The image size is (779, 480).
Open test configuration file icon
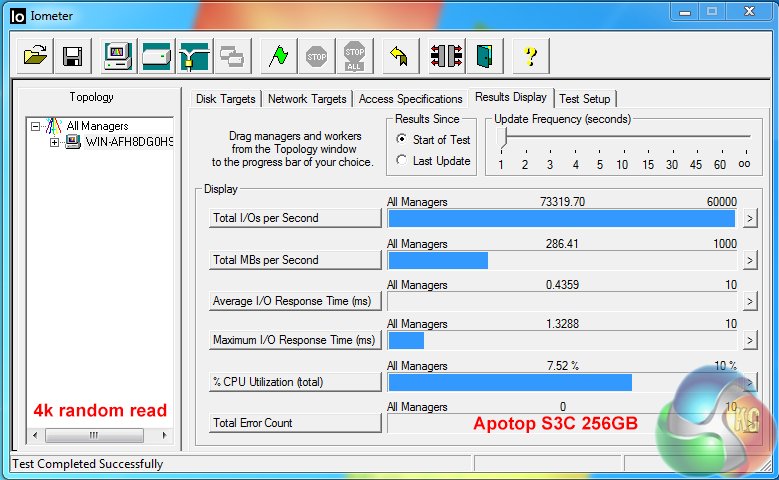point(35,56)
